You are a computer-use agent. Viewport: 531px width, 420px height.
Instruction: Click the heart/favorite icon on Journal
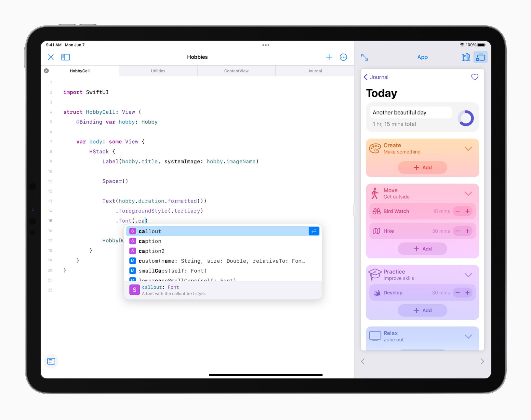click(x=474, y=77)
